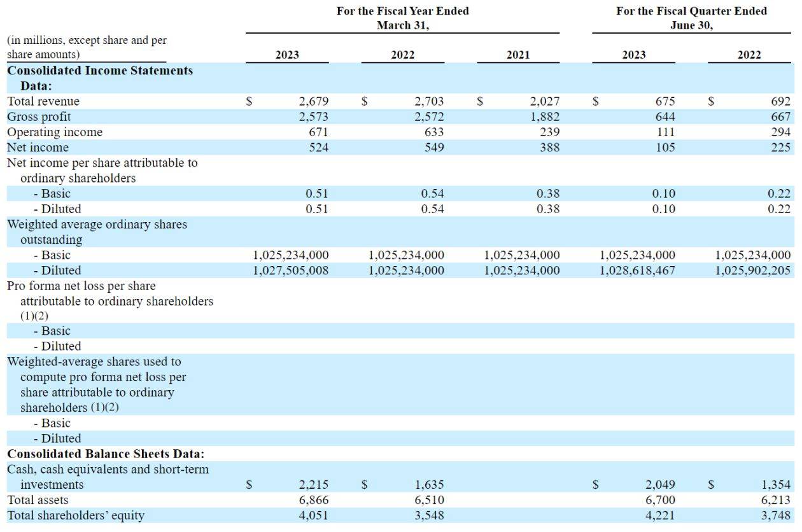
Task: Click the 4,221 shareholders' equity value
Action: coord(660,515)
